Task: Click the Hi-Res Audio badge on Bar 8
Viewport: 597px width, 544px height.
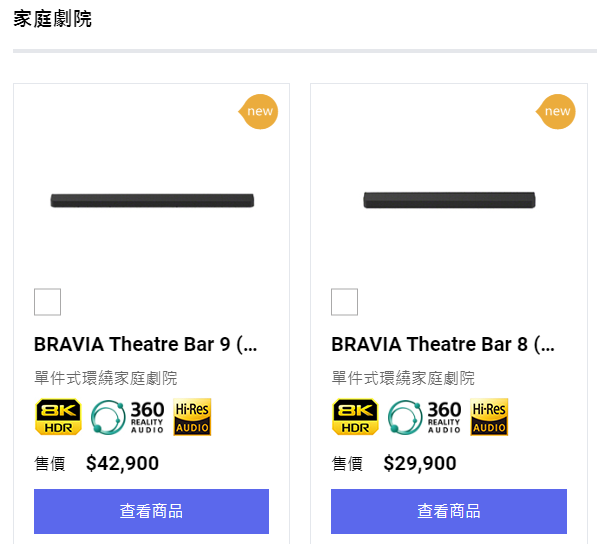Action: tap(489, 417)
